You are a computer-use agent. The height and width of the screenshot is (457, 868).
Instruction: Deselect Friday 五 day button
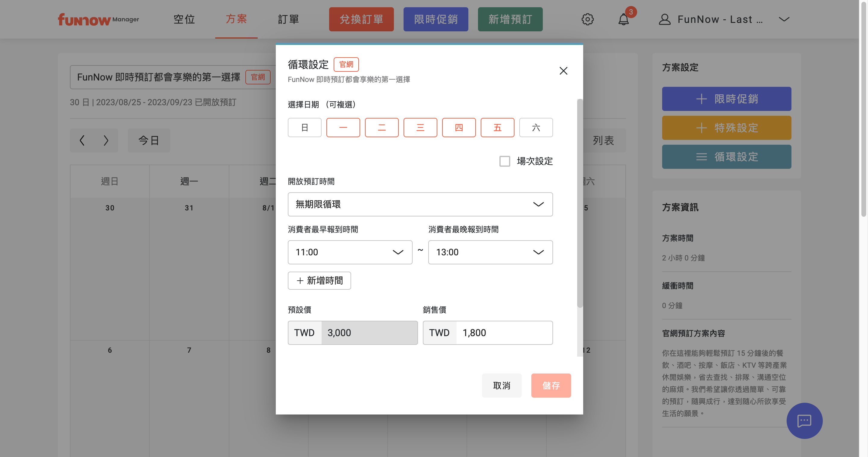497,128
